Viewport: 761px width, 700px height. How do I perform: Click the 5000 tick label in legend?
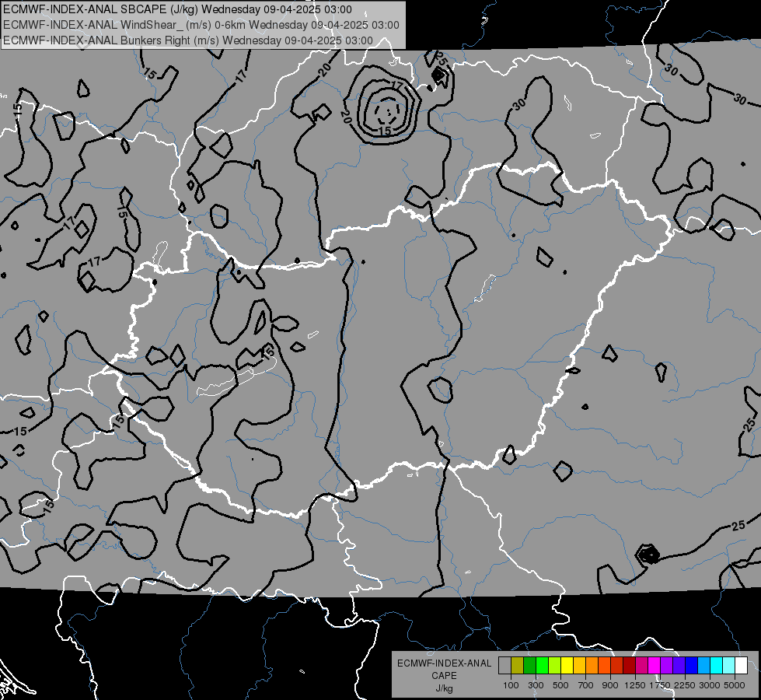735,685
